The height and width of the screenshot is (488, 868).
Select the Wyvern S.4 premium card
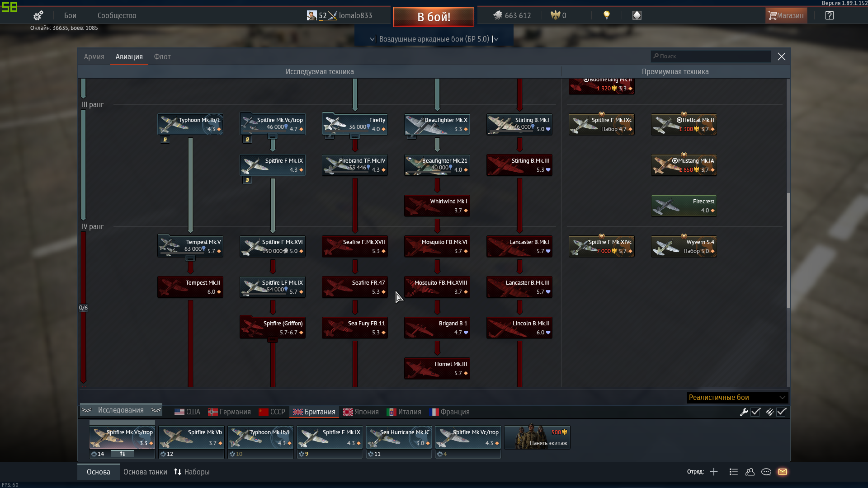pyautogui.click(x=684, y=246)
